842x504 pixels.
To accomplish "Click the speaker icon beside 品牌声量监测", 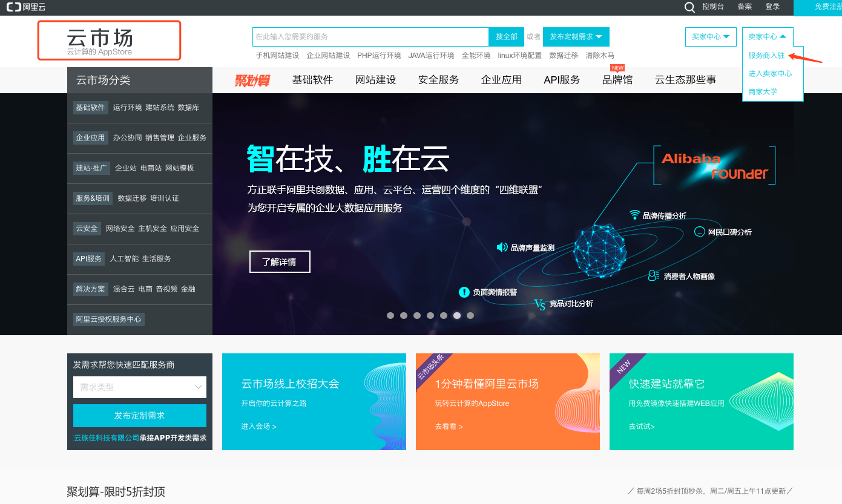I will pos(502,247).
